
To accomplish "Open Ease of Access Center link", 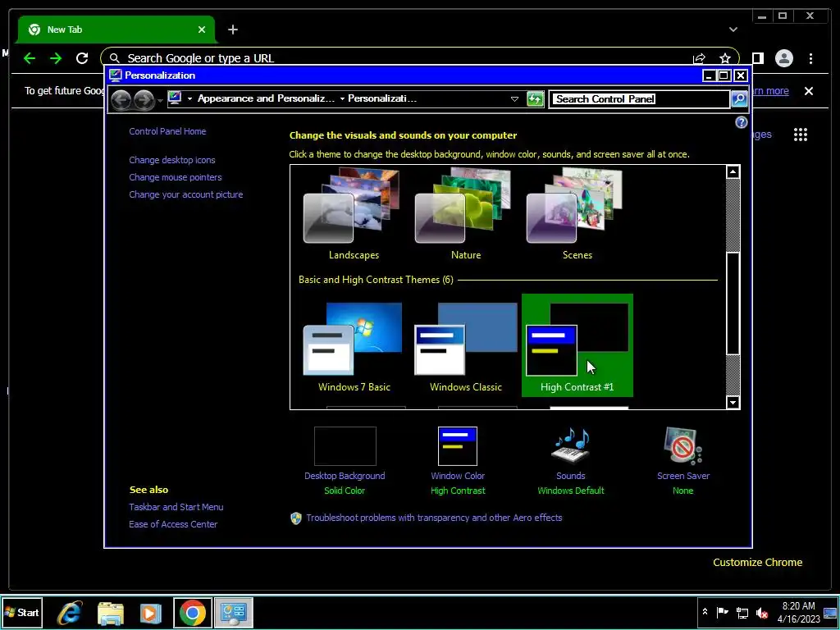I will pos(173,524).
